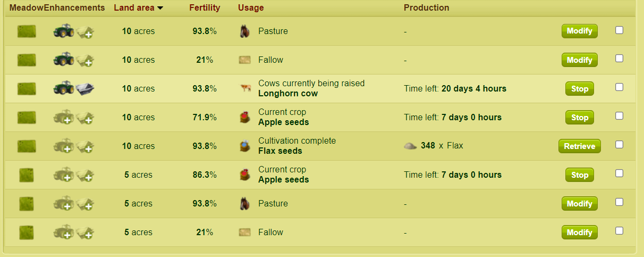Click the Flax seeds crop icon
The height and width of the screenshot is (257, 644).
click(244, 146)
